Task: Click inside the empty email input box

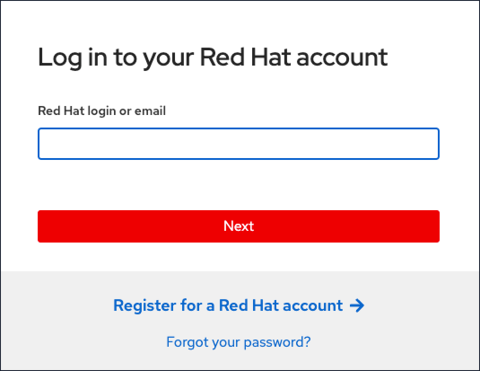Action: coord(239,144)
